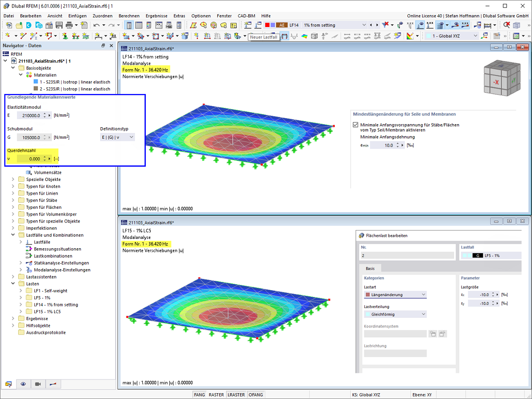This screenshot has height=399, width=532.
Task: Click the Undo arrow icon
Action: [96, 25]
